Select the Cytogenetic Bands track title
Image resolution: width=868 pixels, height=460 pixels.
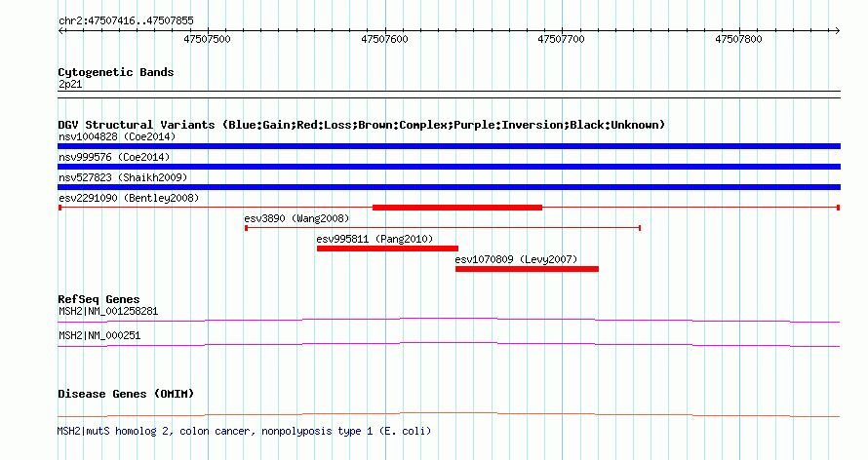click(x=116, y=72)
